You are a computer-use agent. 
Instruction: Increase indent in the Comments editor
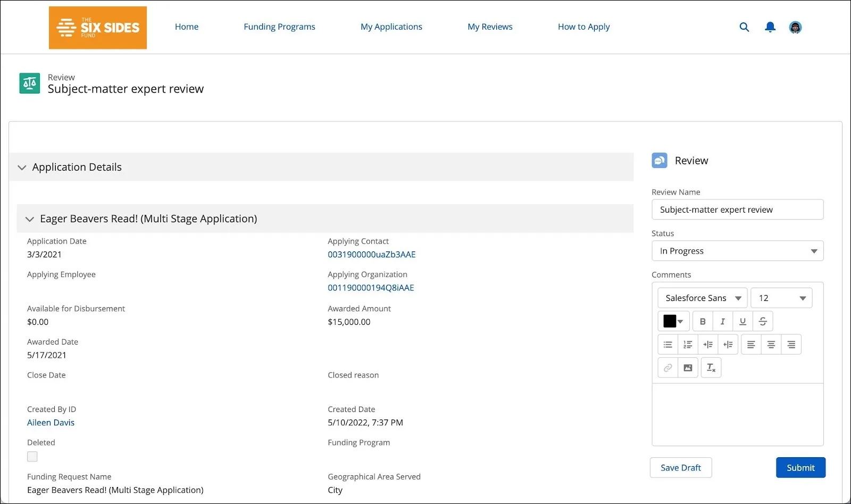pos(708,345)
